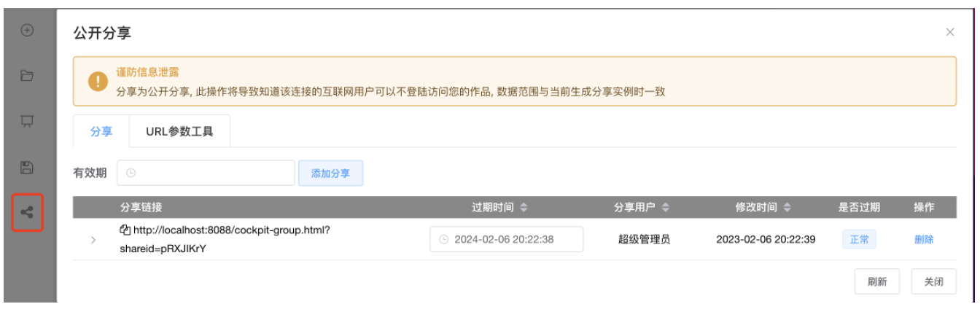The image size is (980, 312).
Task: Expand the share link row chevron
Action: 93,240
